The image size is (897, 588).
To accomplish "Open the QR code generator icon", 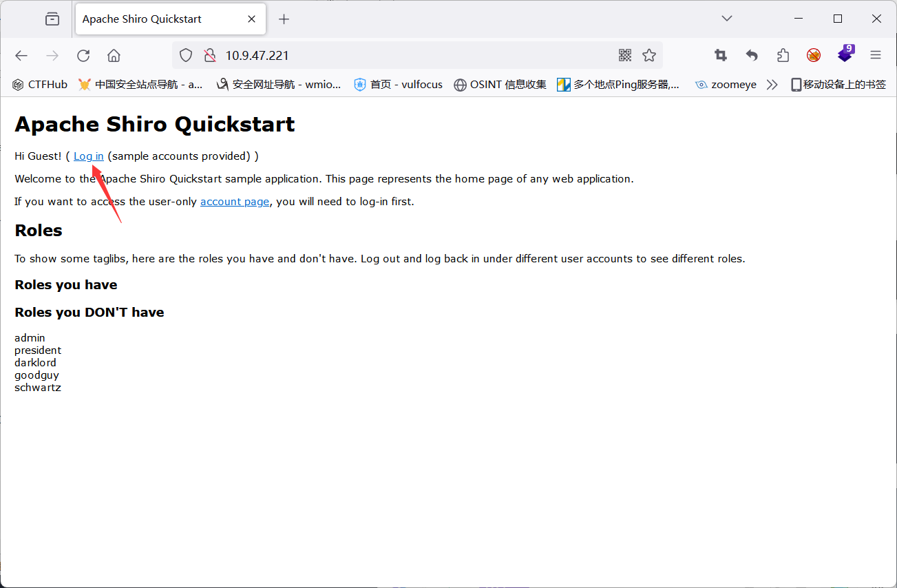I will 624,55.
